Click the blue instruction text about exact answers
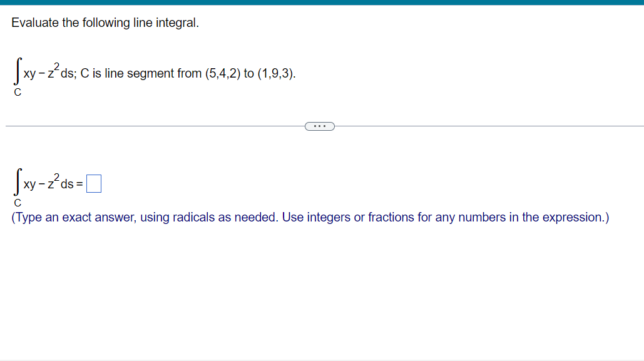644x361 pixels. pyautogui.click(x=309, y=217)
